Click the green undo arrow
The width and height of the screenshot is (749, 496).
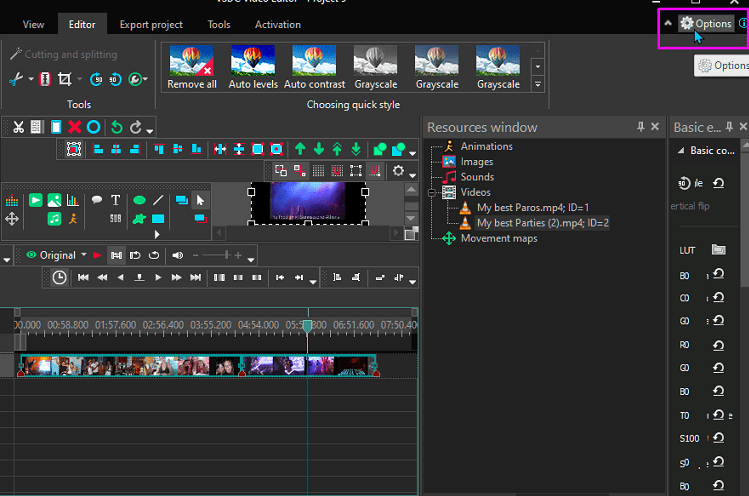117,127
